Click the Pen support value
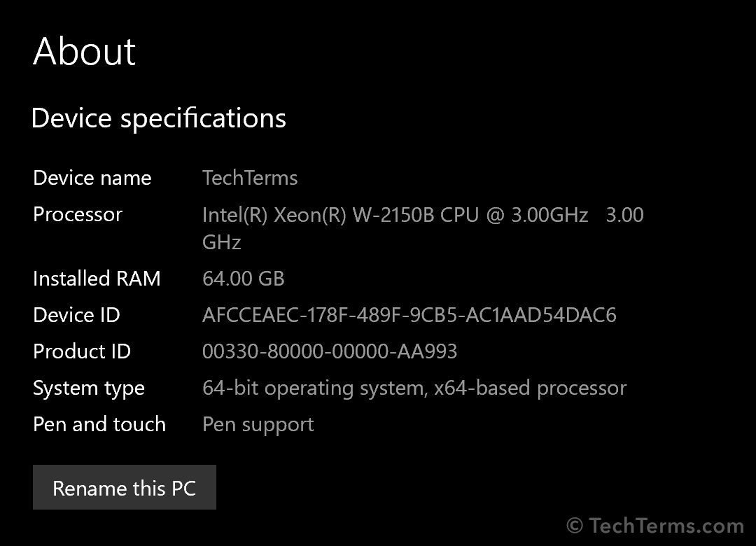The width and height of the screenshot is (756, 546). click(258, 424)
